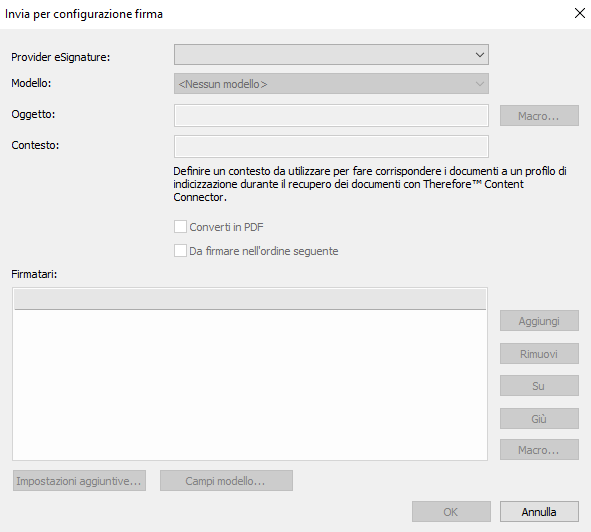The image size is (591, 532).
Task: Click the Giù button to move down
Action: (x=539, y=419)
